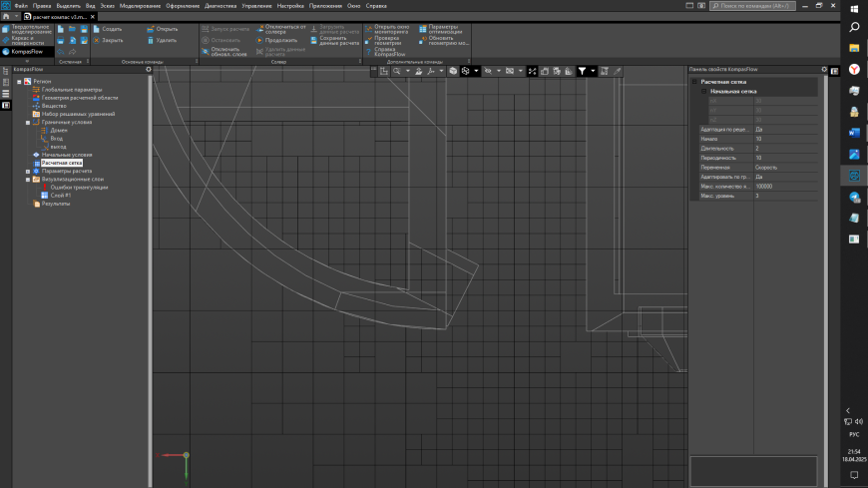Select the Ошибки триангуляции layer icon
This screenshot has width=868, height=488.
click(46, 188)
